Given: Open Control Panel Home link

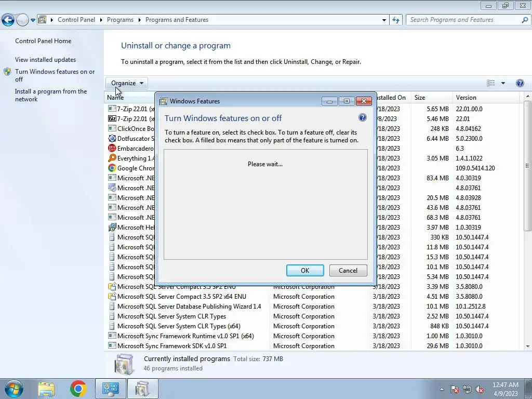Looking at the screenshot, I should [43, 41].
